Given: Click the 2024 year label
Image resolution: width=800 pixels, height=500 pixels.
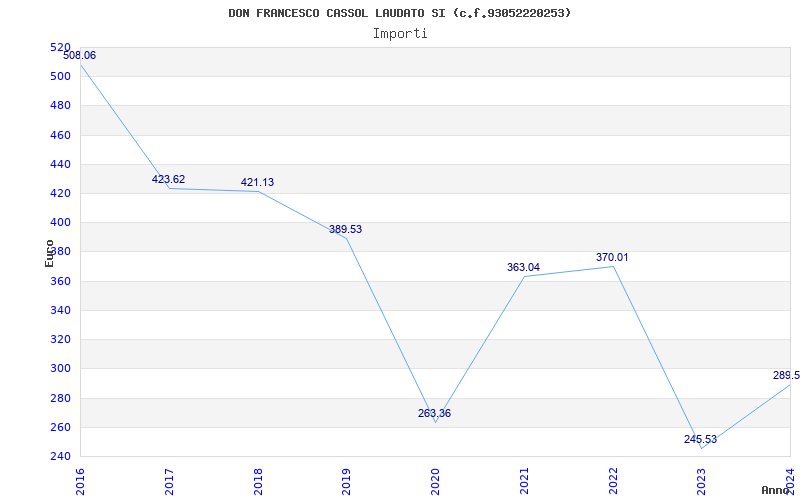Looking at the screenshot, I should (790, 482).
